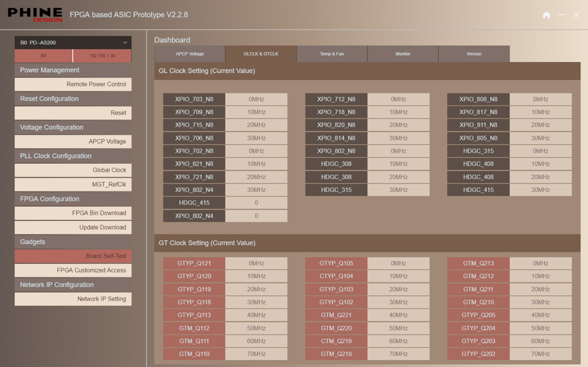Switch to the GLCLK & GTCLK tab
Screen dimensions: 588x367
(261, 54)
